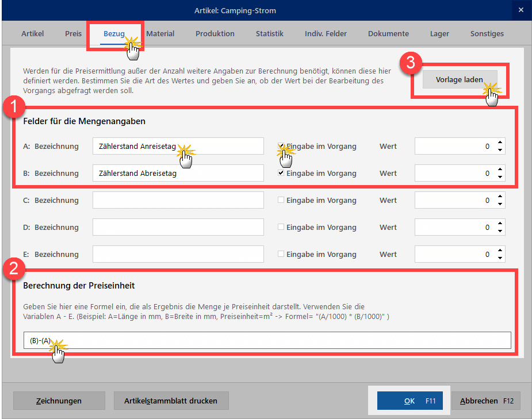Switch to the Preis tab
The width and height of the screenshot is (532, 419).
click(73, 34)
